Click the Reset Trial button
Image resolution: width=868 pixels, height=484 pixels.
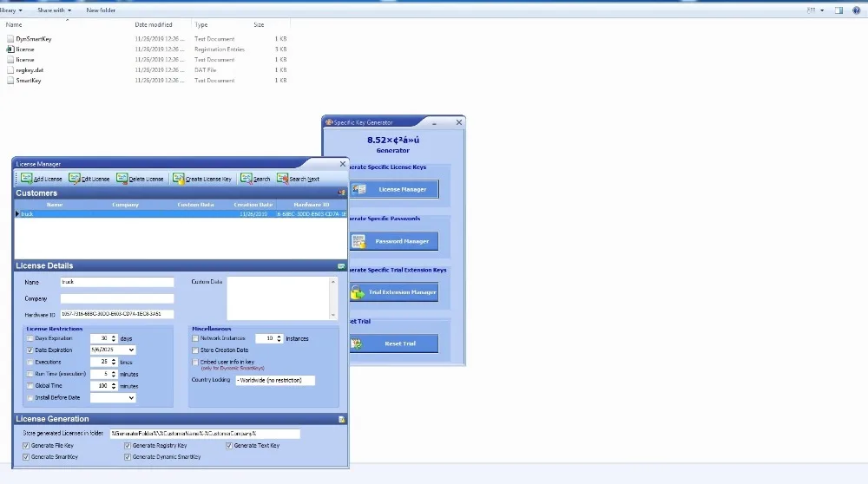(x=394, y=343)
